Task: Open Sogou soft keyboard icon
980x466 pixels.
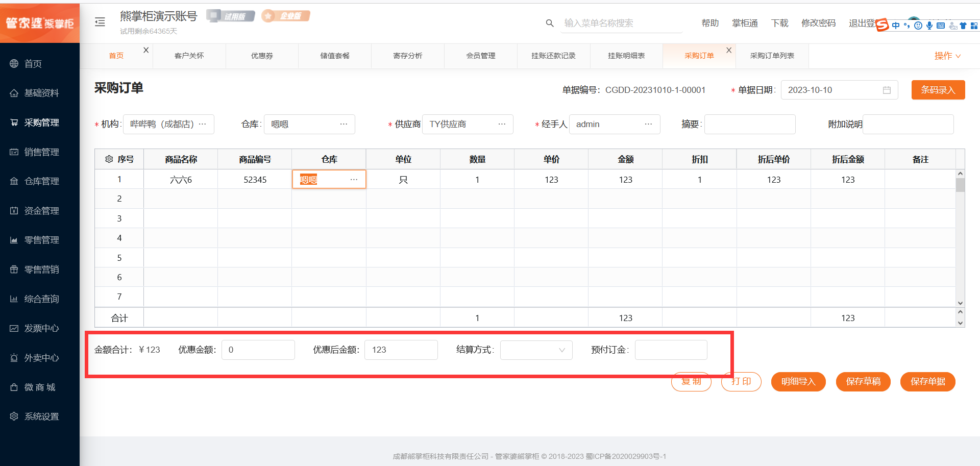Action: coord(941,26)
